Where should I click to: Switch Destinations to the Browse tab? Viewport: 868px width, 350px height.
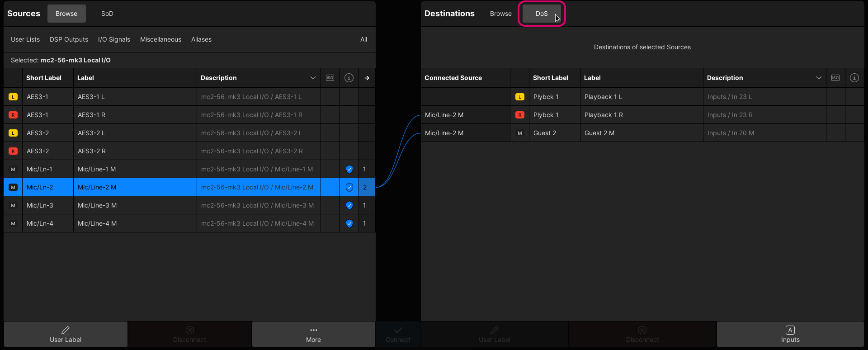pos(500,14)
